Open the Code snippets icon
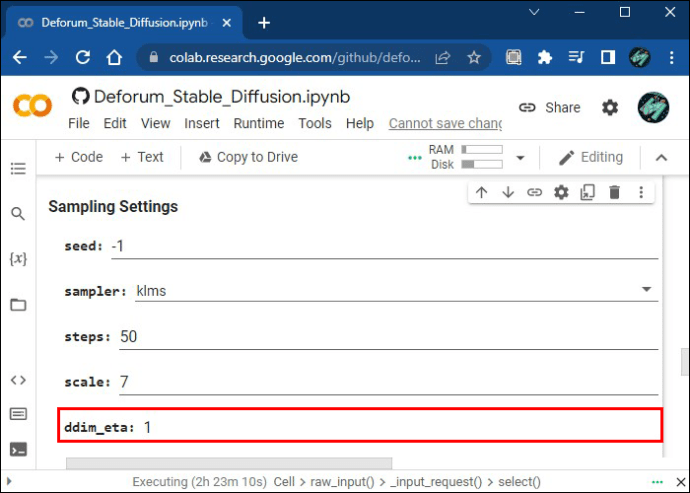Screen dimensions: 690x493 [18, 380]
